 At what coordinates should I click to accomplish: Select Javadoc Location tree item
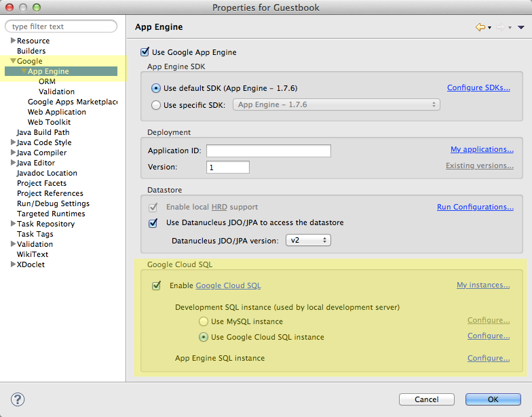click(47, 173)
